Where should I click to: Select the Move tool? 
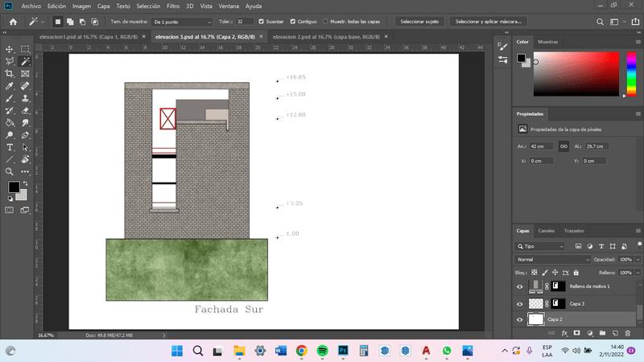(10, 49)
